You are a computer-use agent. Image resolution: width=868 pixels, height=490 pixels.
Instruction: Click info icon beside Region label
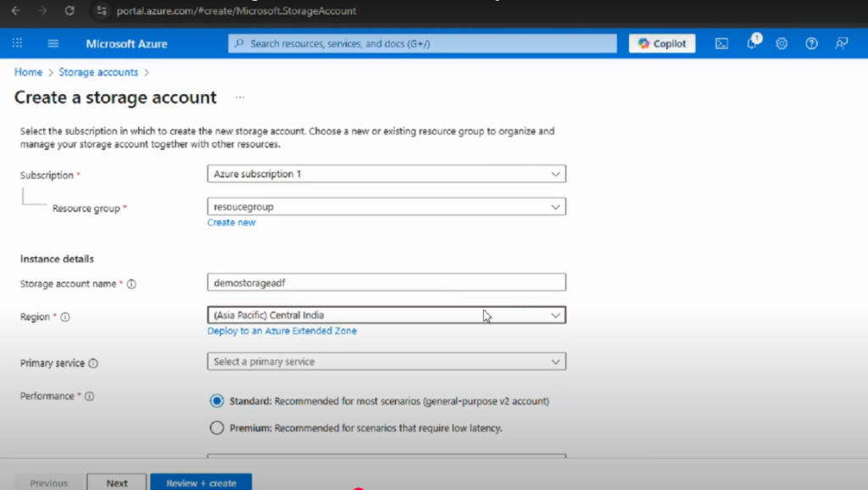pyautogui.click(x=65, y=317)
